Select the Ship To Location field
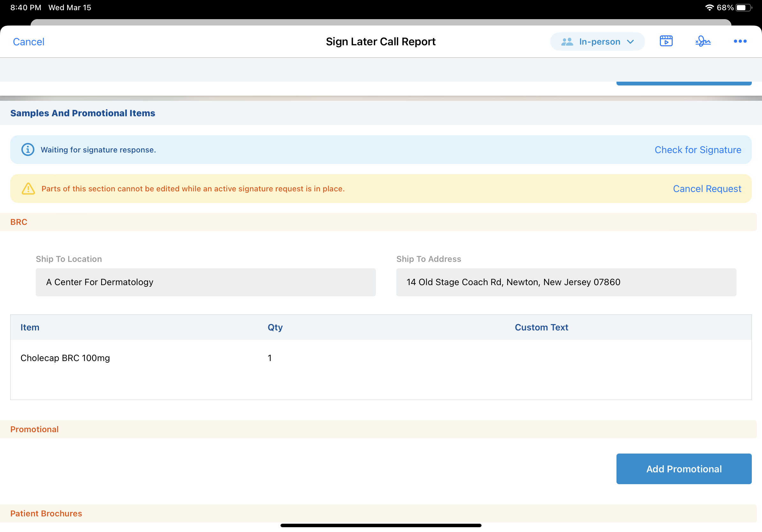Viewport: 762px width, 532px height. (205, 282)
